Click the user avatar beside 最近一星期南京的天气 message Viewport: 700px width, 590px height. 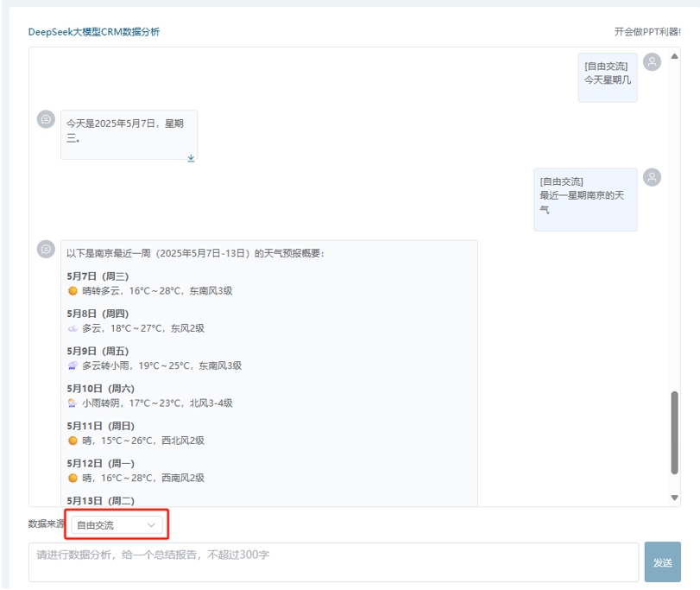pos(652,177)
